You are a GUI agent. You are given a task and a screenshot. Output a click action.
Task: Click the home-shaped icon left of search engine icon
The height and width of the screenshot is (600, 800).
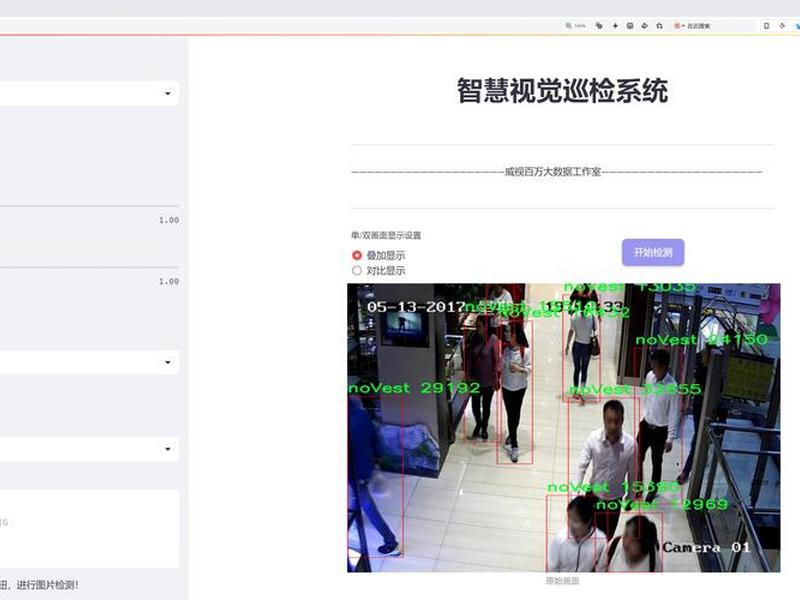(659, 26)
